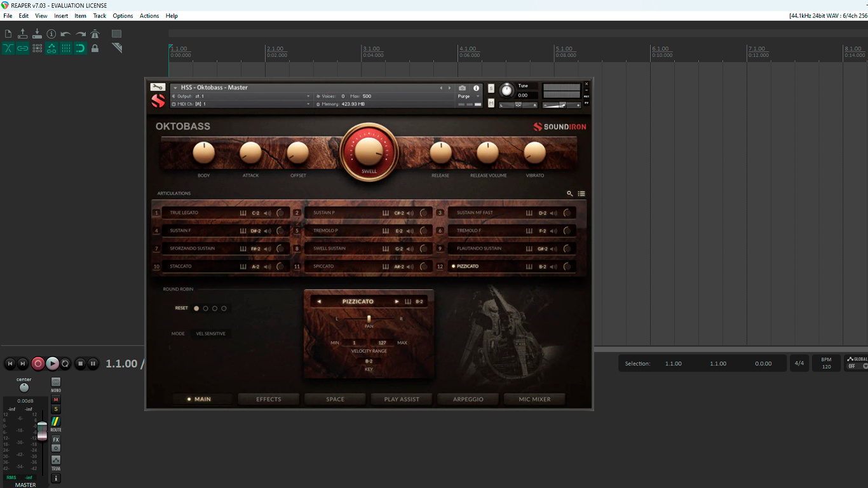The height and width of the screenshot is (488, 868).
Task: Click Kontakt snapshot camera icon
Action: 462,88
